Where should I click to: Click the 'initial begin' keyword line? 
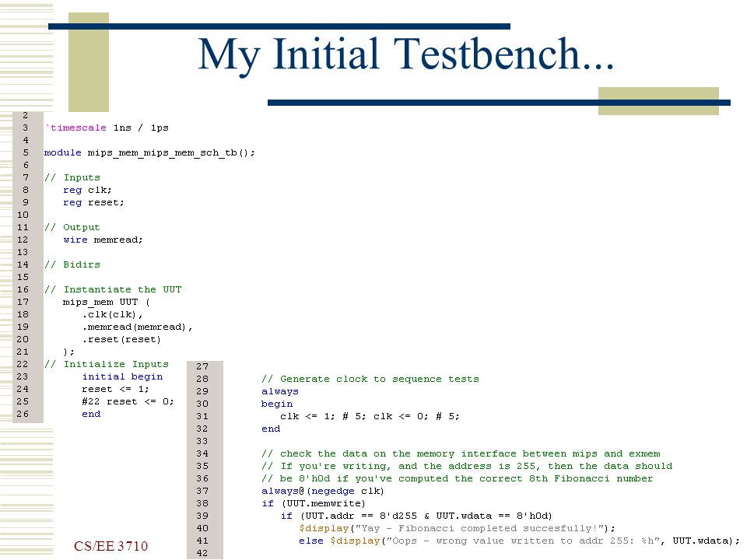tap(122, 376)
